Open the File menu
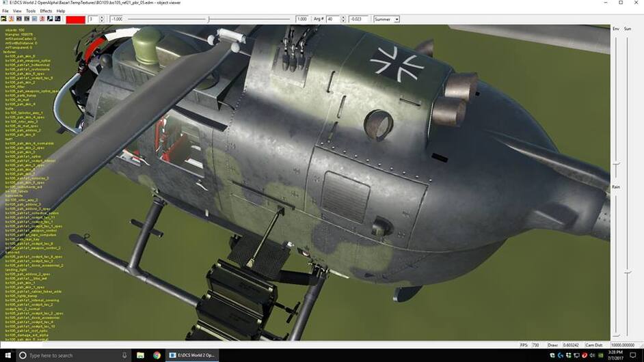 (x=6, y=11)
